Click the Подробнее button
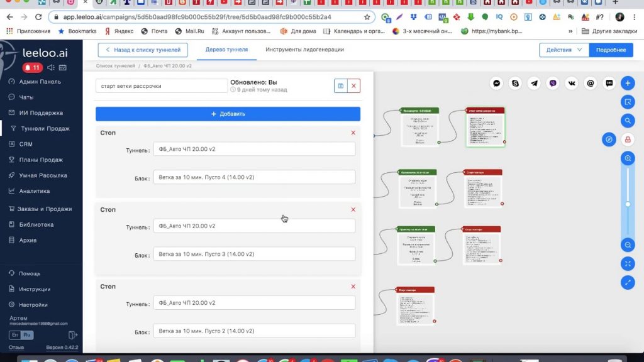Image resolution: width=644 pixels, height=362 pixels. coord(611,50)
